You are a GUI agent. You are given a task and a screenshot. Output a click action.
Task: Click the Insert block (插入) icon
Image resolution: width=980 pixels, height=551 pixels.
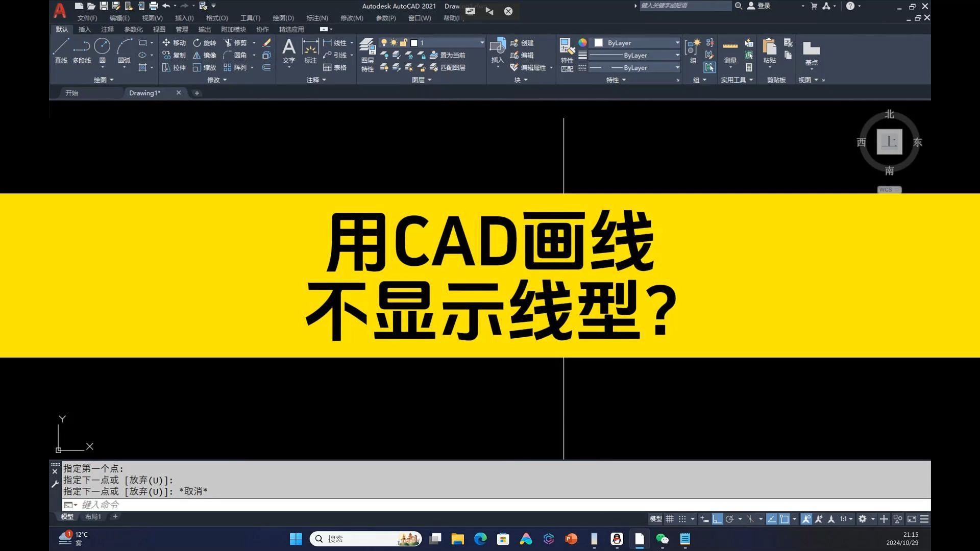[498, 51]
